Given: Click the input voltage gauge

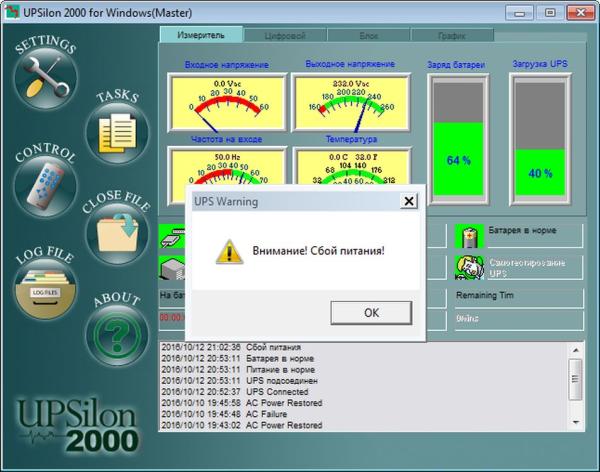Looking at the screenshot, I should click(x=227, y=102).
